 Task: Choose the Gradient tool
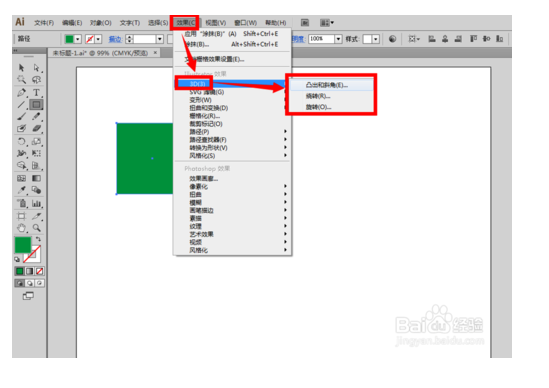pos(36,178)
